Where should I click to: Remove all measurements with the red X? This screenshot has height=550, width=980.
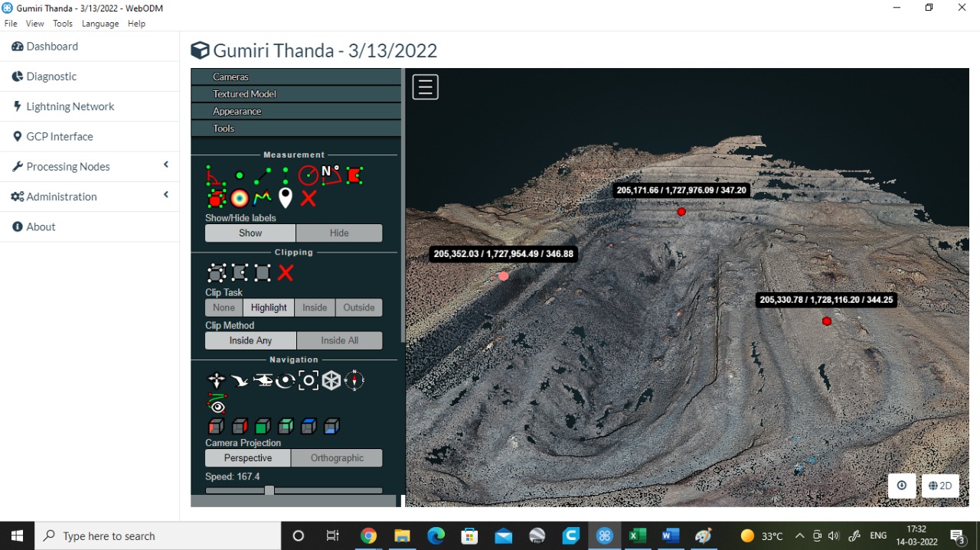point(308,197)
